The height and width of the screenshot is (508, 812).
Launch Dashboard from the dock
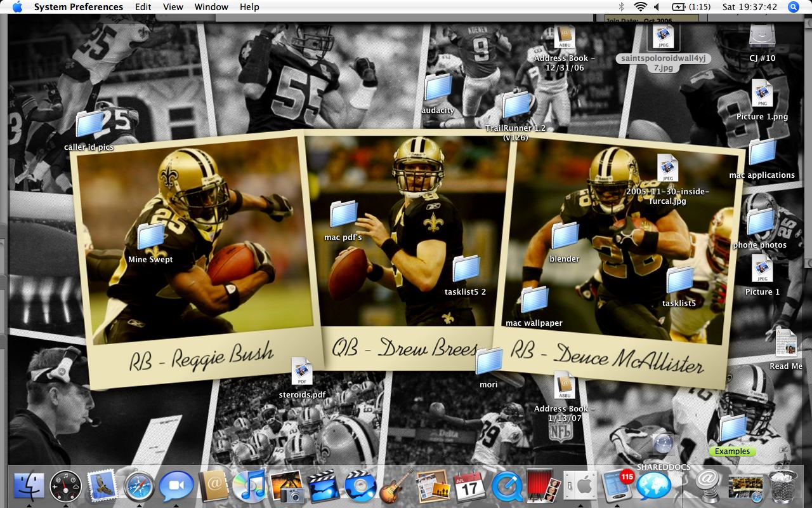click(x=65, y=486)
